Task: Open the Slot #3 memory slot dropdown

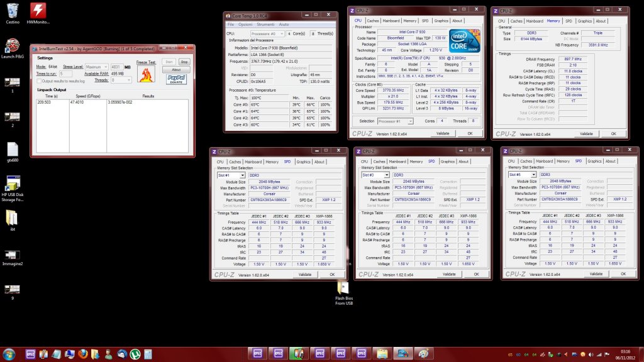Action: pos(375,175)
